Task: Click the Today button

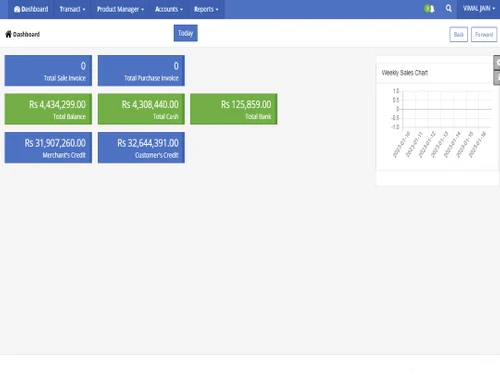Action: pos(185,33)
